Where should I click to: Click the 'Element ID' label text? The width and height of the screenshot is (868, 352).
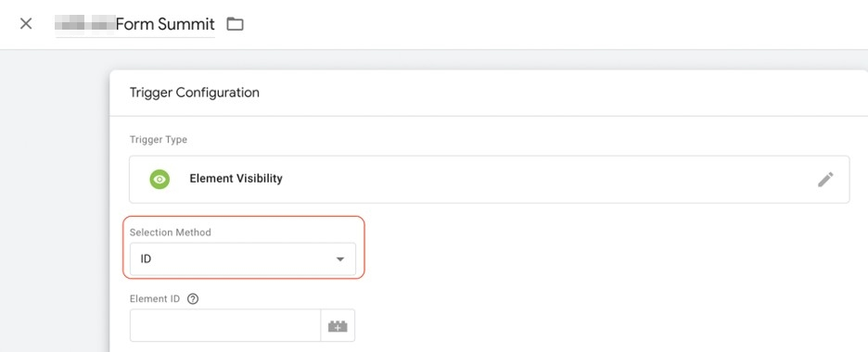pyautogui.click(x=155, y=299)
